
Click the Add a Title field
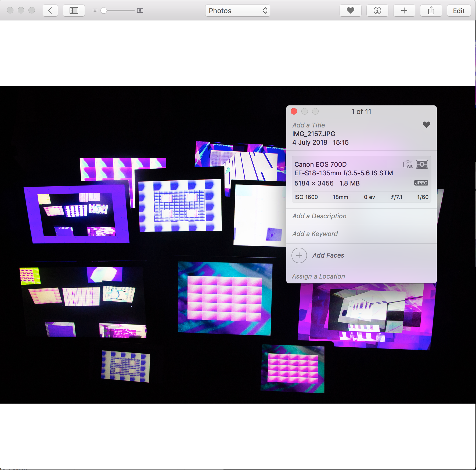tap(309, 125)
